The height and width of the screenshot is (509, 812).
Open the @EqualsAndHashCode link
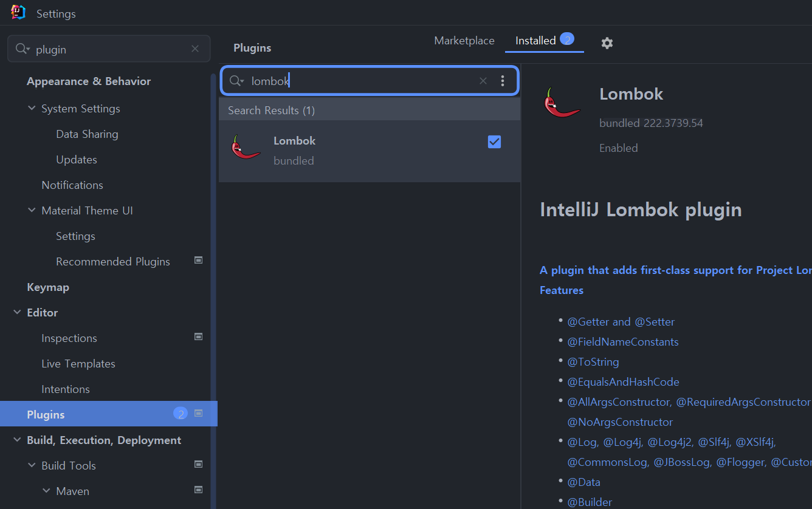(623, 382)
